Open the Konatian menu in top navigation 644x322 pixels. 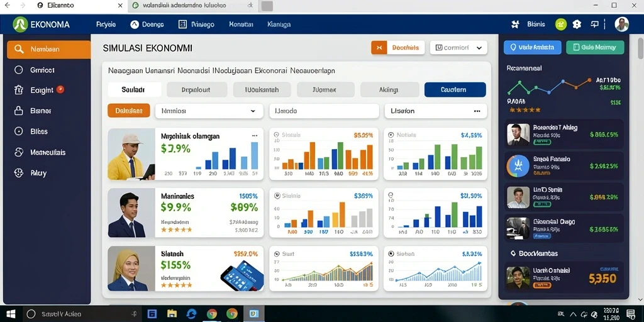pos(241,25)
